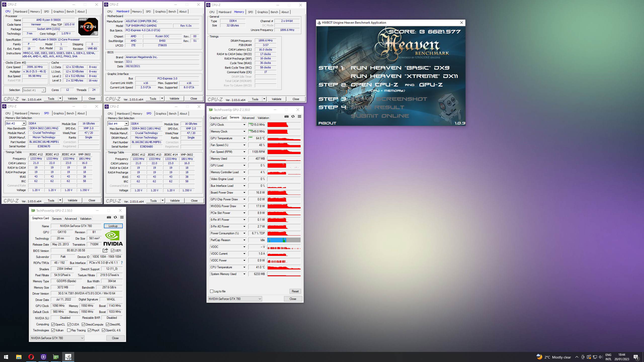Open the Slot #4 memory slot dropdown
Image resolution: width=644 pixels, height=362 pixels.
click(118, 124)
